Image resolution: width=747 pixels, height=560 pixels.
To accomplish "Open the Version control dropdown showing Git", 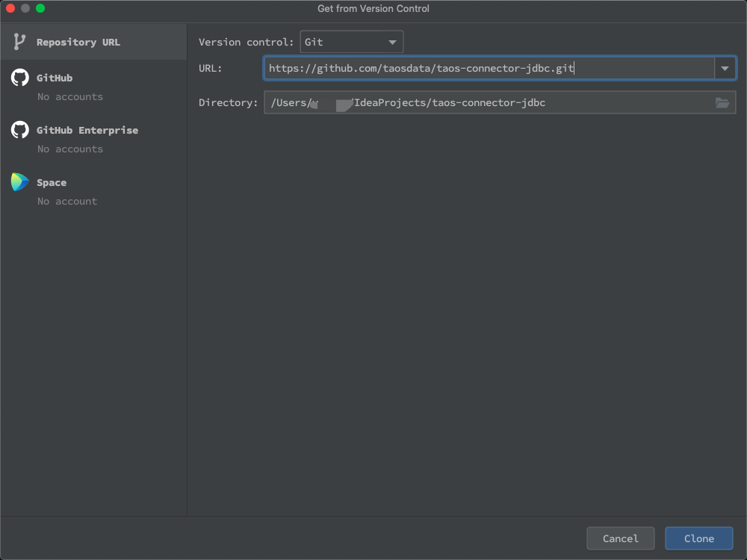I will tap(351, 42).
